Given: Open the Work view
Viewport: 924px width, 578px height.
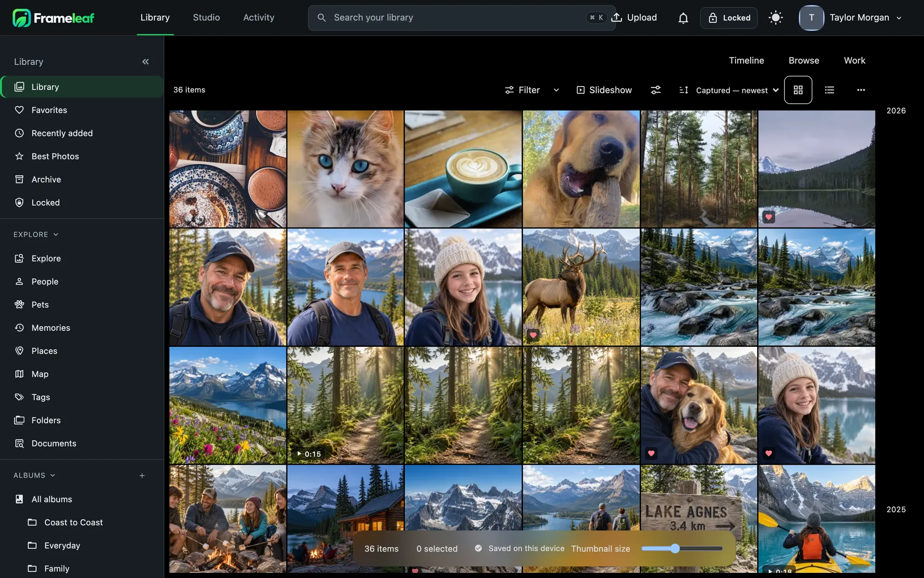Looking at the screenshot, I should tap(855, 61).
